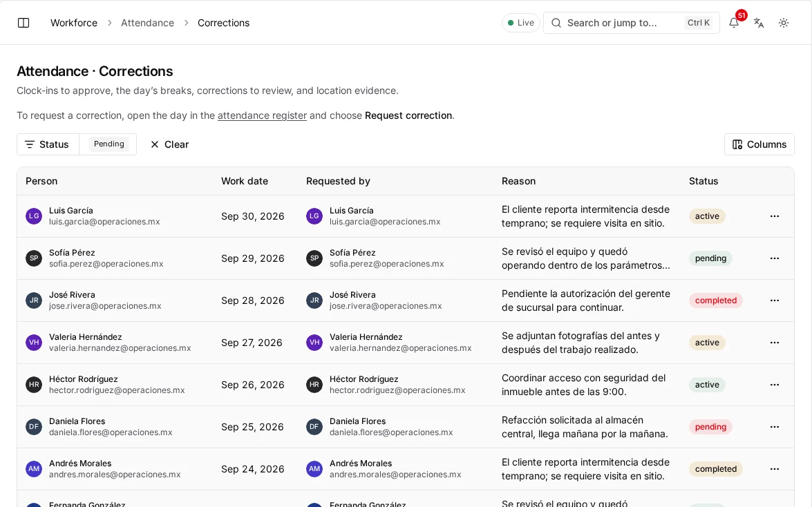Click the Status column header
812x507 pixels.
[704, 181]
